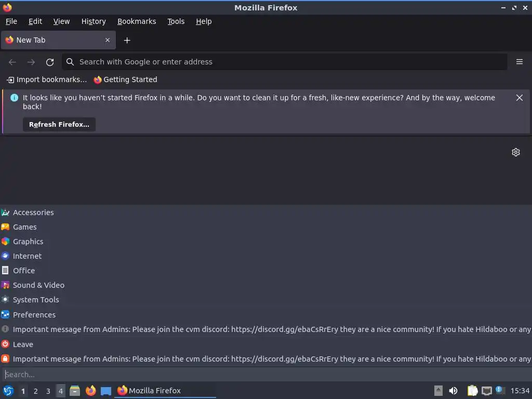Click Mozilla Firefox taskbar window button
Screen dimensions: 532x399
click(165, 391)
